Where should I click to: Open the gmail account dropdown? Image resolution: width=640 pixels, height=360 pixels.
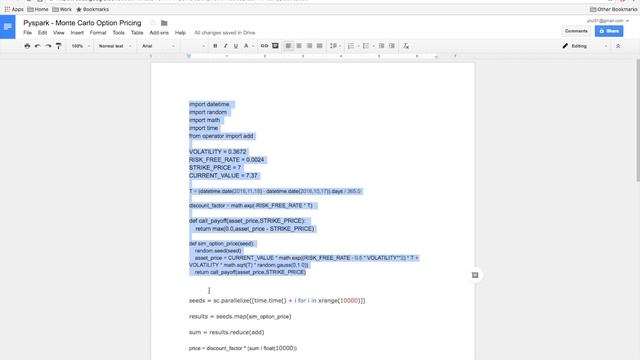coord(608,20)
